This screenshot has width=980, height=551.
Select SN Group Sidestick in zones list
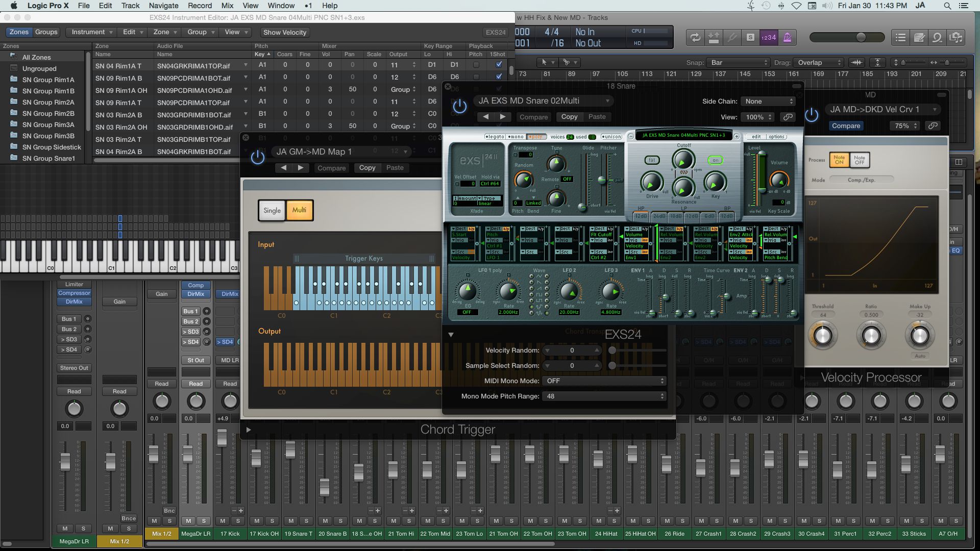52,147
